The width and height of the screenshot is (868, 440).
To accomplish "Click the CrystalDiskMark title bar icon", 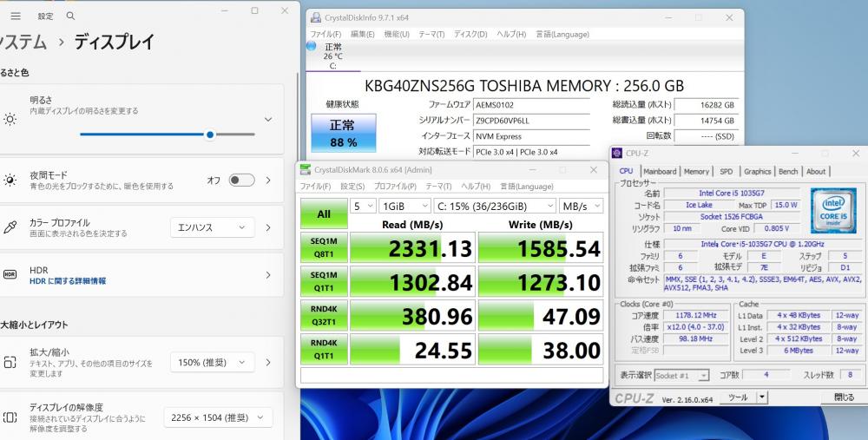I will pyautogui.click(x=306, y=170).
